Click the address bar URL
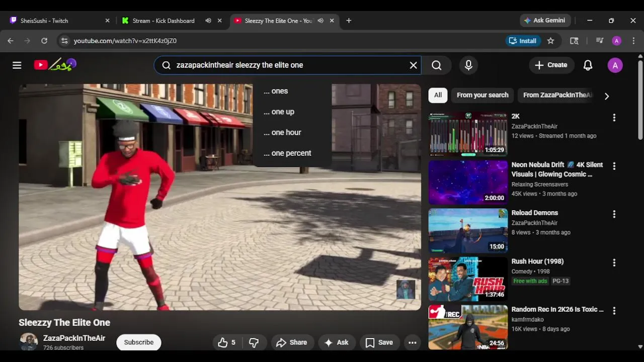 [125, 41]
